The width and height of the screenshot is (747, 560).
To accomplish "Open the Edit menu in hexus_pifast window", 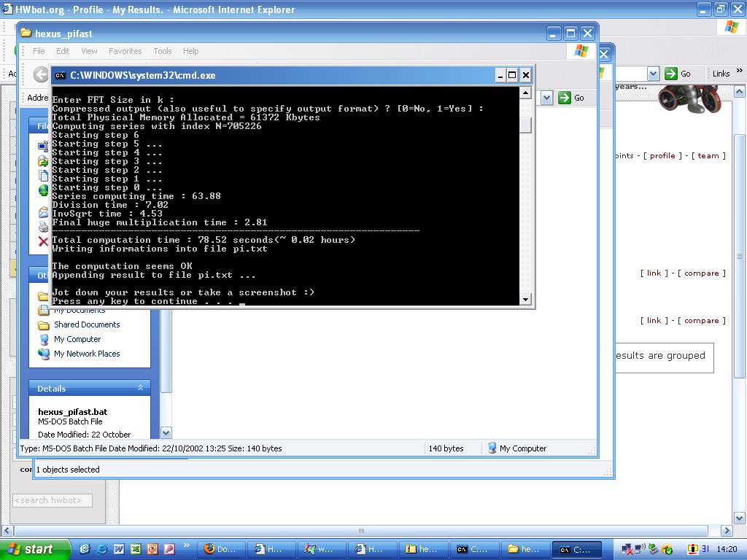I will click(63, 51).
